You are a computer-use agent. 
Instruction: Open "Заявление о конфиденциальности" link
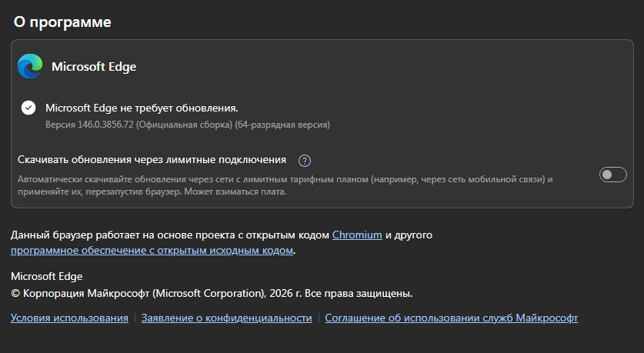[x=226, y=318]
